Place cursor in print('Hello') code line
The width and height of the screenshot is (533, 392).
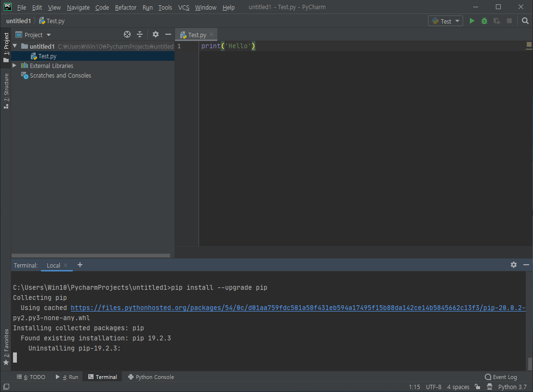[x=228, y=46]
